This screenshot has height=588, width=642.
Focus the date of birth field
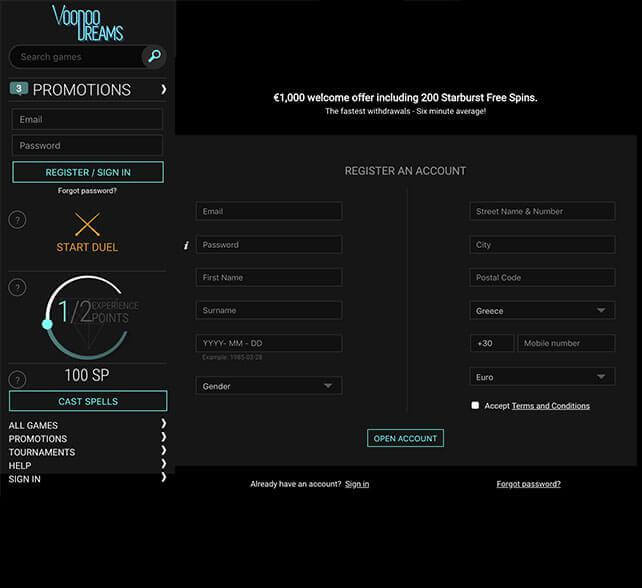point(269,343)
